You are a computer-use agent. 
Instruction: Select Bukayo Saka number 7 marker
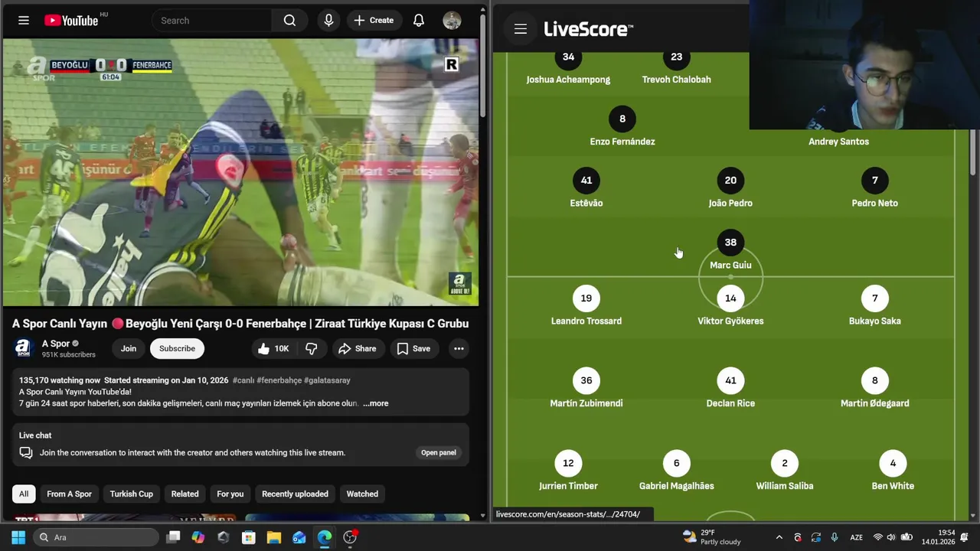[874, 298]
